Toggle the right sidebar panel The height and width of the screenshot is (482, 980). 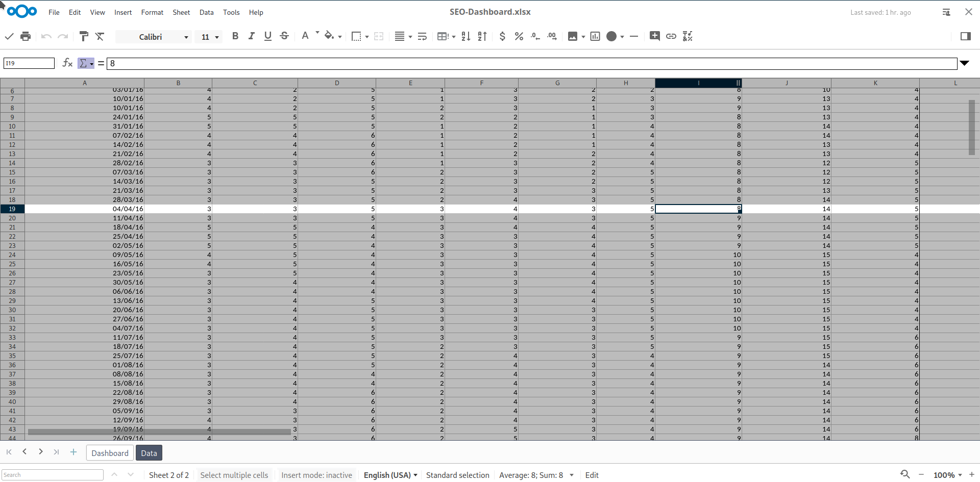click(x=966, y=36)
